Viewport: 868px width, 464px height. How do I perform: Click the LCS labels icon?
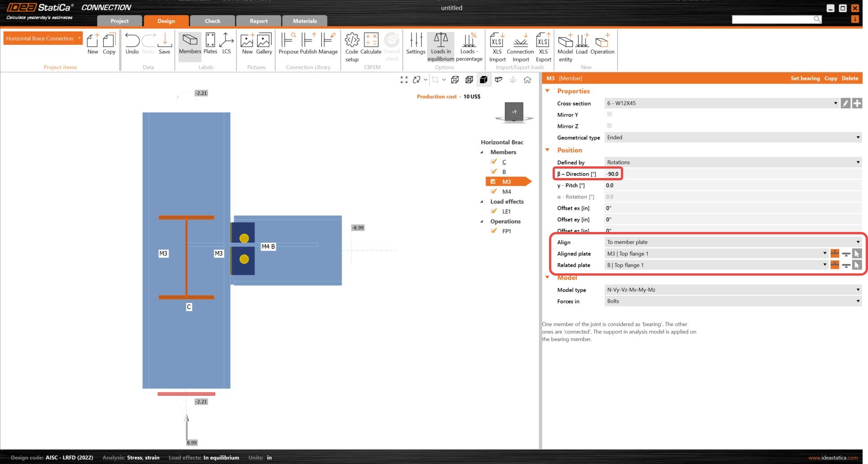tap(226, 44)
